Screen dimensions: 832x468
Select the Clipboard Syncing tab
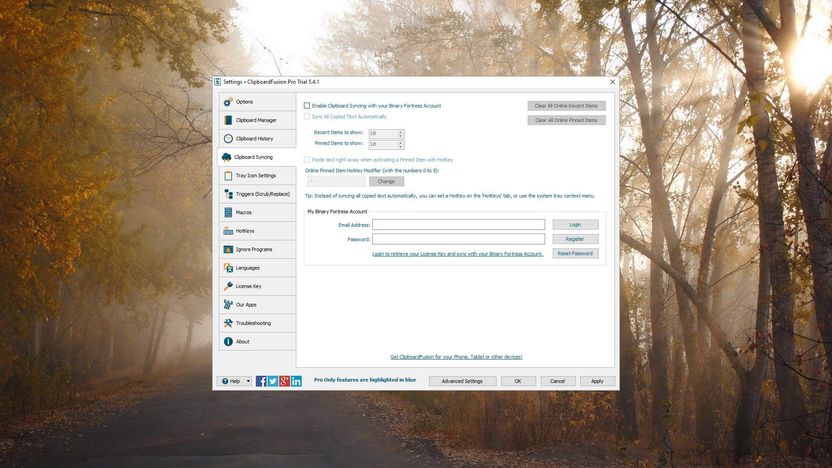coord(257,157)
